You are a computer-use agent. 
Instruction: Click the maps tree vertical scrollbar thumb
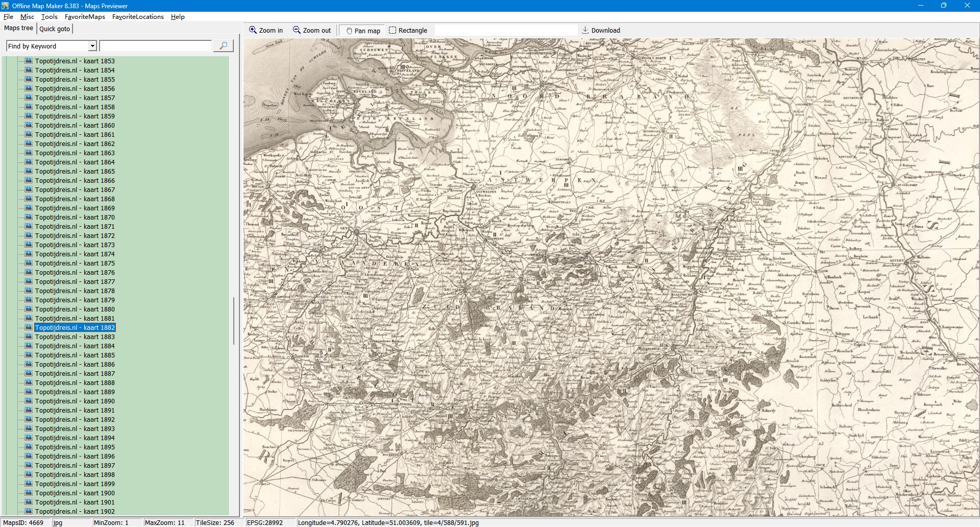(x=234, y=321)
